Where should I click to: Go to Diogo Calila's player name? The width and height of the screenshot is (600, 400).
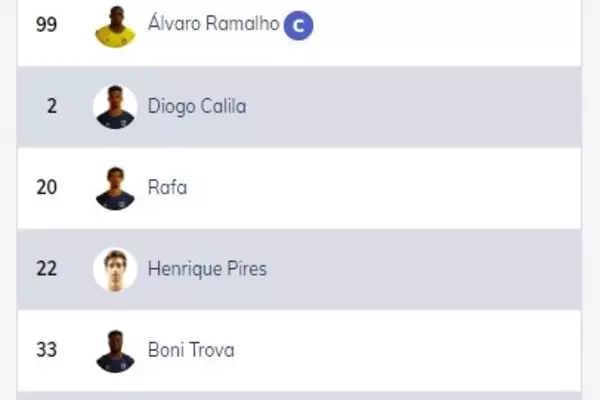[196, 106]
